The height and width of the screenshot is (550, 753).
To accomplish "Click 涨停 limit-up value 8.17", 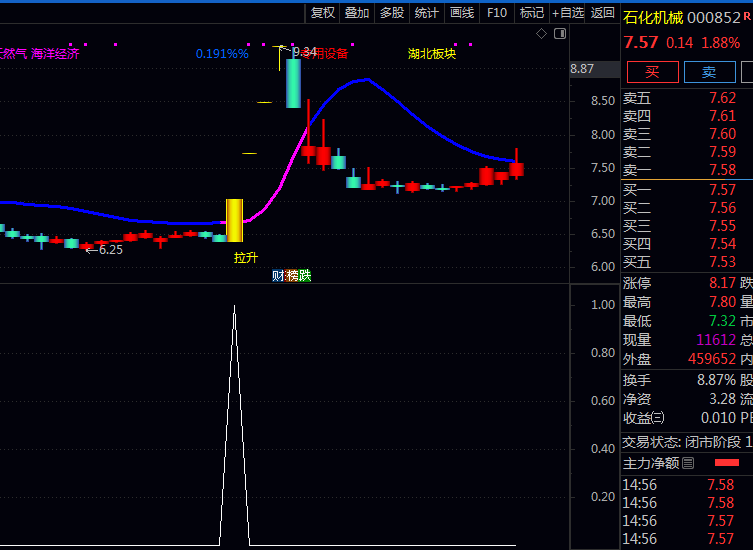I will pos(722,283).
